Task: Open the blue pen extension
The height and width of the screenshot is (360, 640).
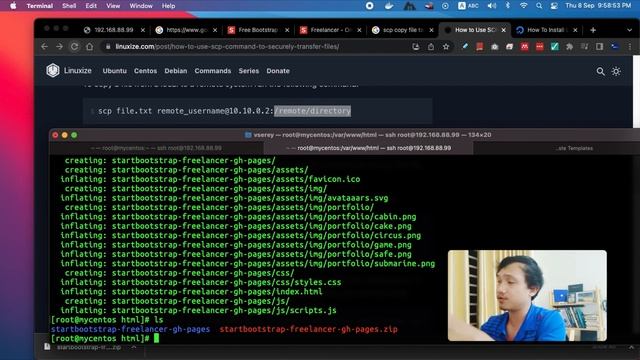Action: (464, 47)
